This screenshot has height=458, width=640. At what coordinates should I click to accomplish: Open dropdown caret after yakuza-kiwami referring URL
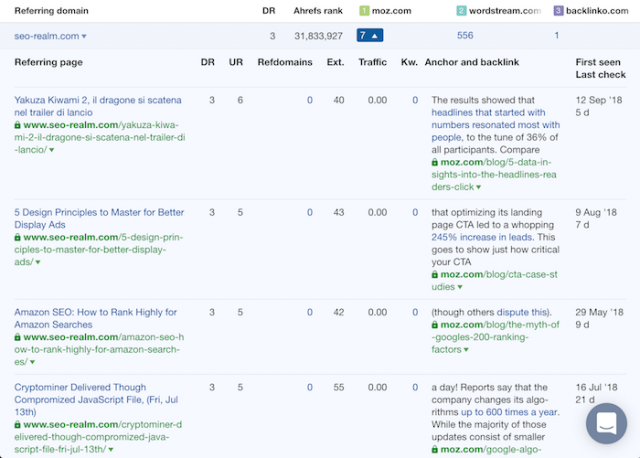click(x=51, y=150)
